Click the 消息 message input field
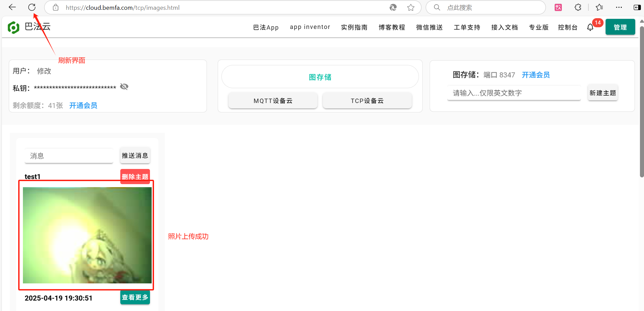This screenshot has width=644, height=311. [69, 156]
